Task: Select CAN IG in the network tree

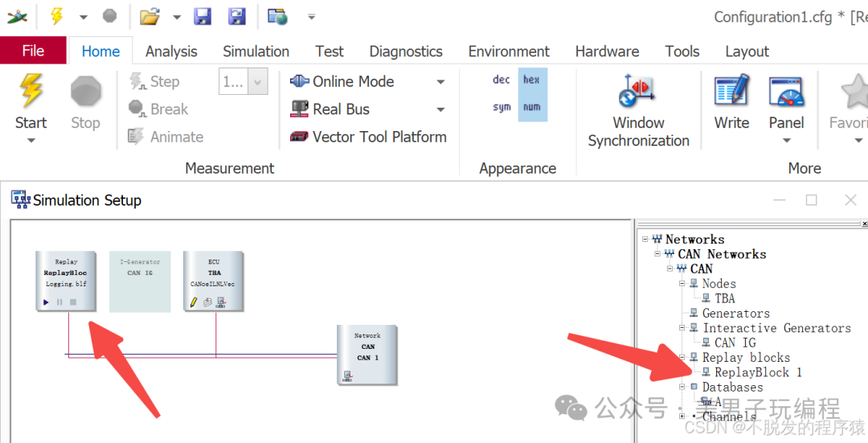Action: 735,343
